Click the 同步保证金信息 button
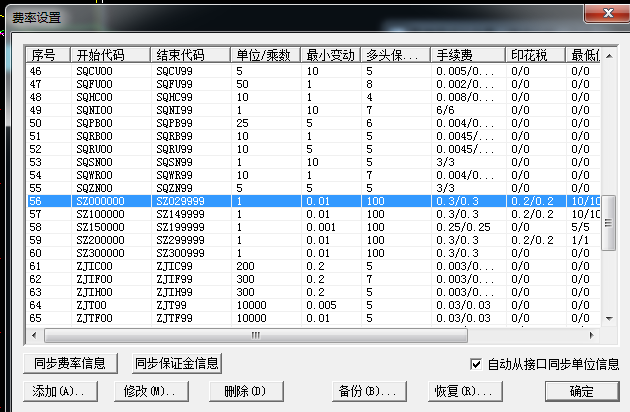Screen dimensions: 630x412 (177, 363)
